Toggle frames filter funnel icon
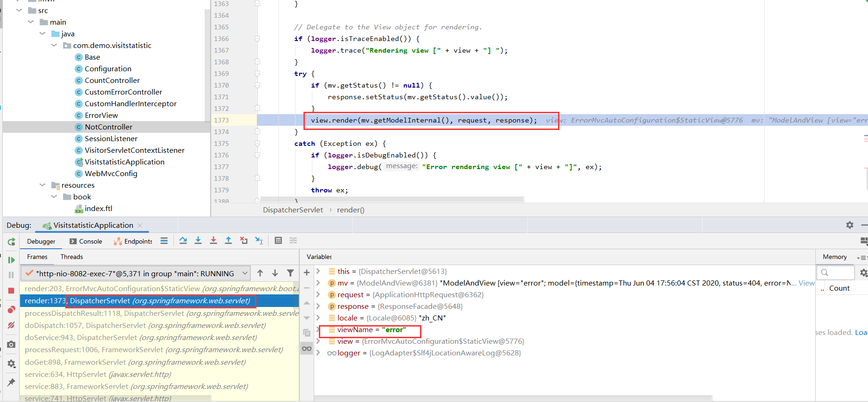Screen dimensions: 868x402 pyautogui.click(x=290, y=273)
